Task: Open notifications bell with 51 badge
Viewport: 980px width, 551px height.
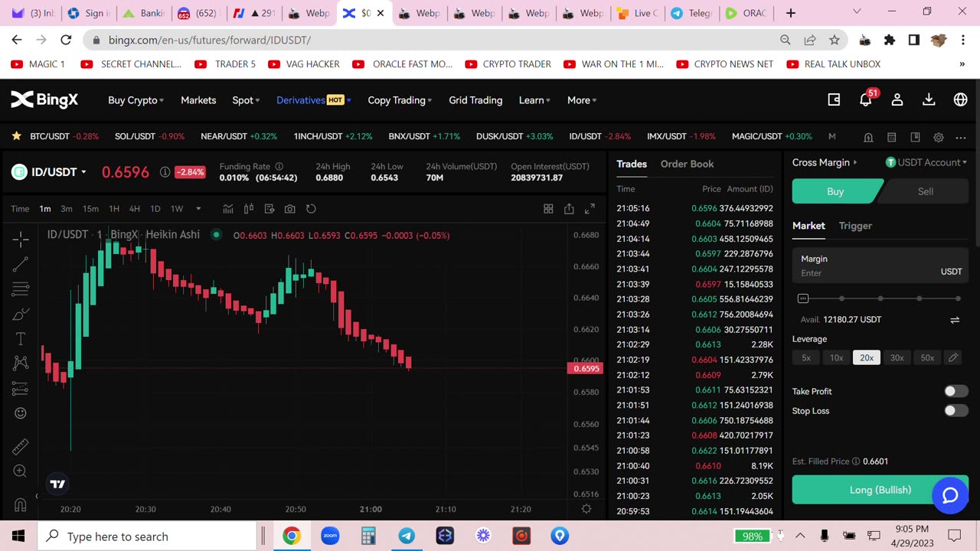Action: click(867, 99)
